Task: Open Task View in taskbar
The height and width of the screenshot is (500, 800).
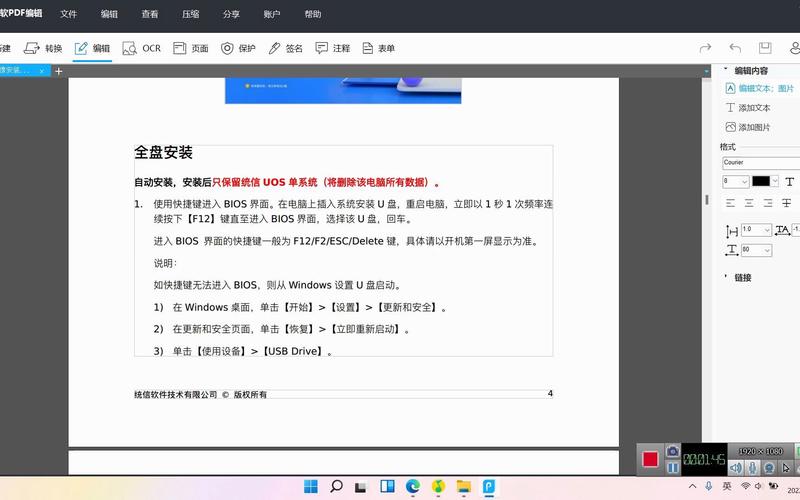Action: pyautogui.click(x=361, y=487)
